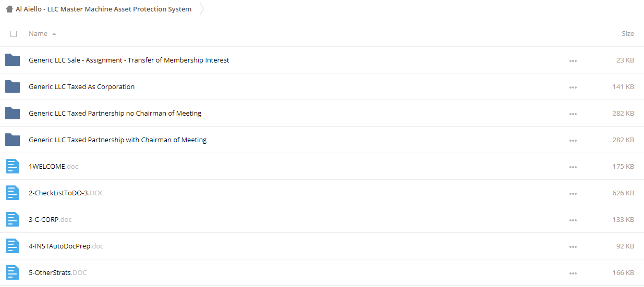Open the 2-CheckListToDO-3.DOC file
Image resolution: width=644 pixels, height=287 pixels.
66,193
